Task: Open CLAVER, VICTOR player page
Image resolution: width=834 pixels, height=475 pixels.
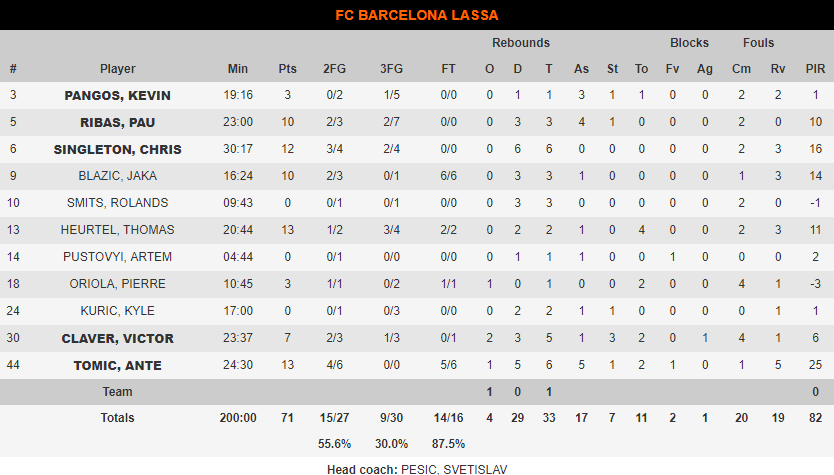Action: click(118, 339)
